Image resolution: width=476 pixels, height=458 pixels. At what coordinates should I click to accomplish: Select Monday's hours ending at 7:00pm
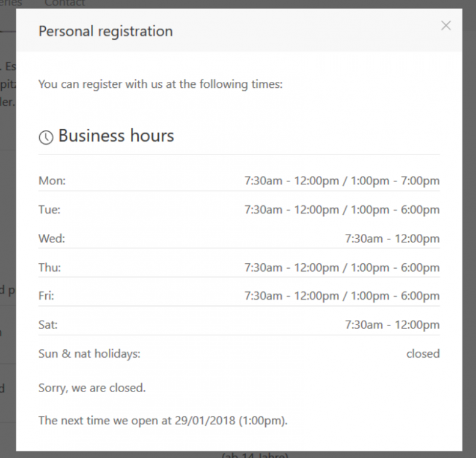click(x=342, y=181)
